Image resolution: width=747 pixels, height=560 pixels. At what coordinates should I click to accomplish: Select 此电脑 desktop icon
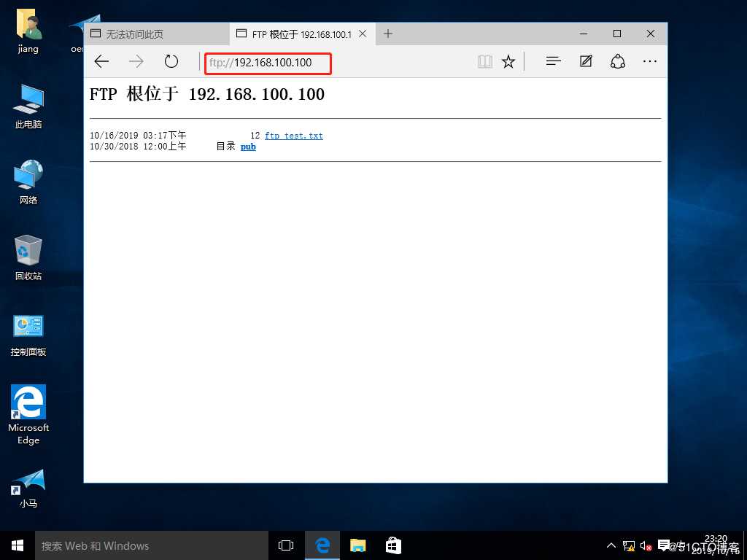click(28, 106)
